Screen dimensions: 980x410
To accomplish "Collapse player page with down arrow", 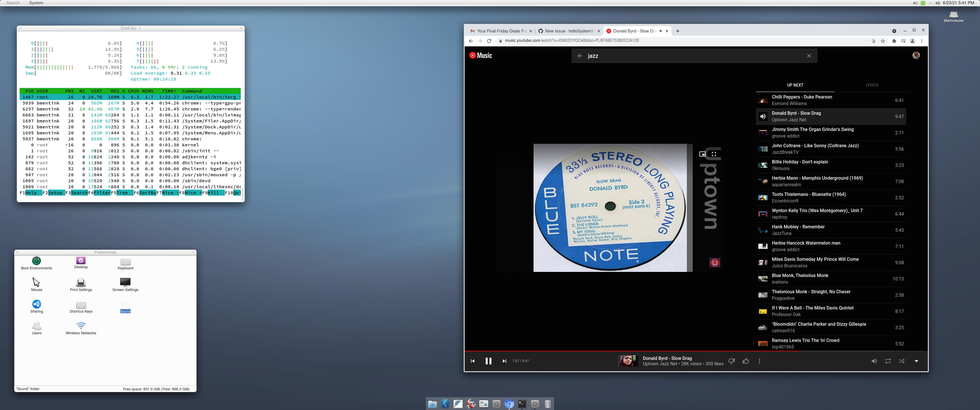I will [916, 361].
